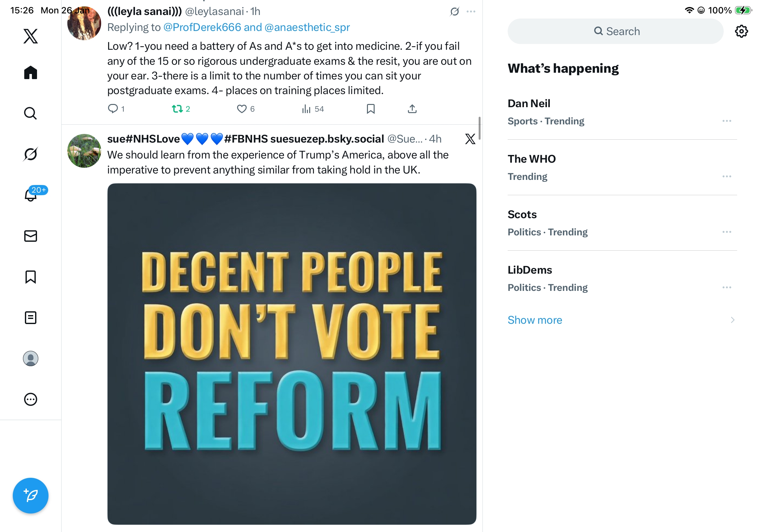Image resolution: width=762 pixels, height=532 pixels.
Task: Click the timeline scrollbar handle
Action: pos(479,128)
